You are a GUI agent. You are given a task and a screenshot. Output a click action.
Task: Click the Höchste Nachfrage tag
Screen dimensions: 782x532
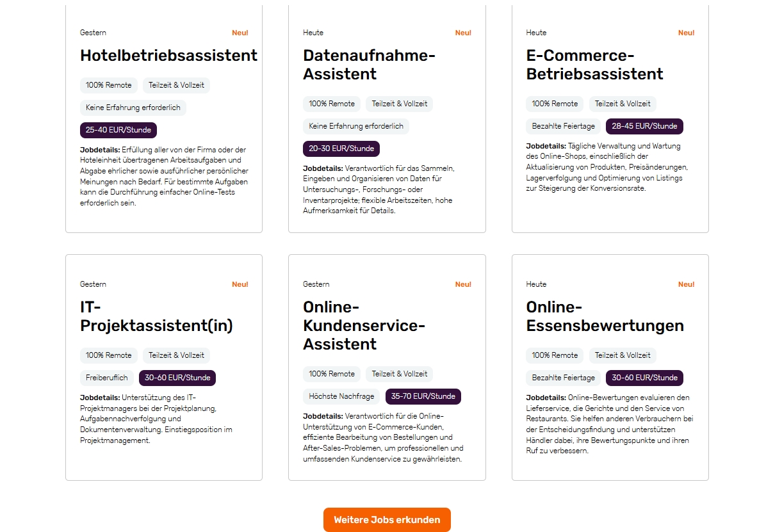341,396
